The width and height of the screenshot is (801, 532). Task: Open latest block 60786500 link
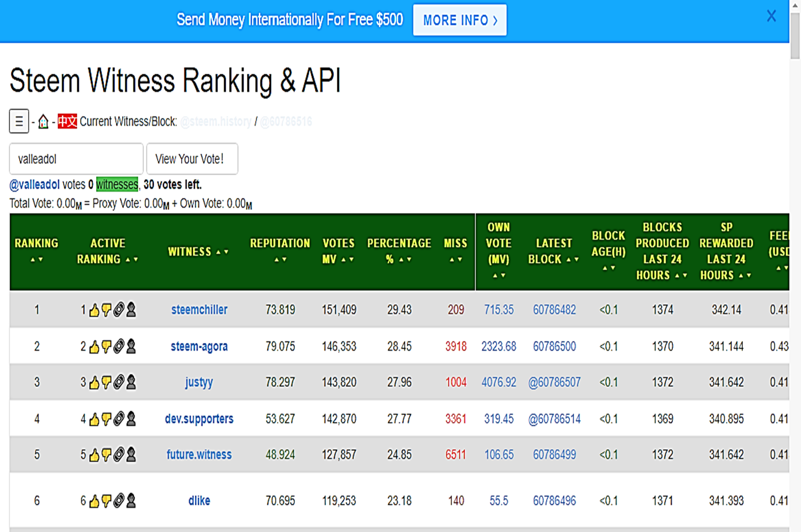[554, 347]
